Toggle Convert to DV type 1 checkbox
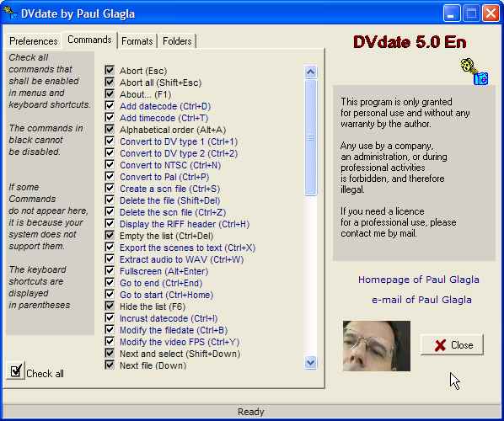Viewport: 504px width, 421px height. [110, 141]
